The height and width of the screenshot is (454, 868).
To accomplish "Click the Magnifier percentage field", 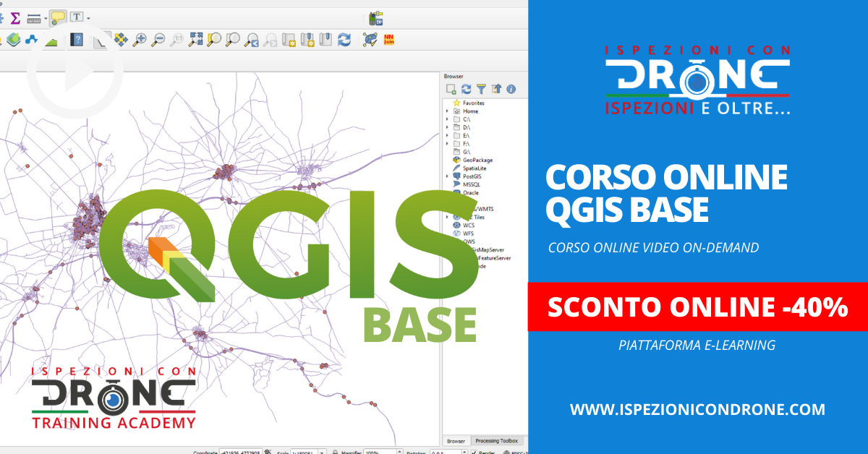I will click(380, 452).
